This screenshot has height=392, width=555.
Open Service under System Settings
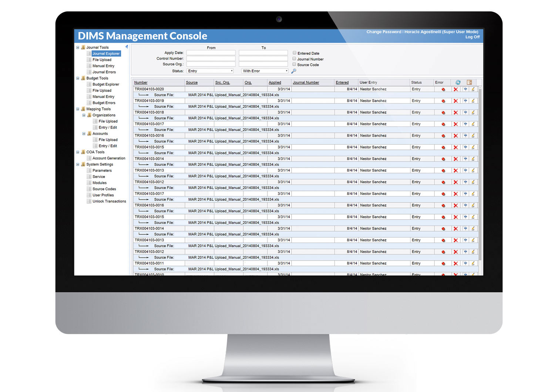99,177
